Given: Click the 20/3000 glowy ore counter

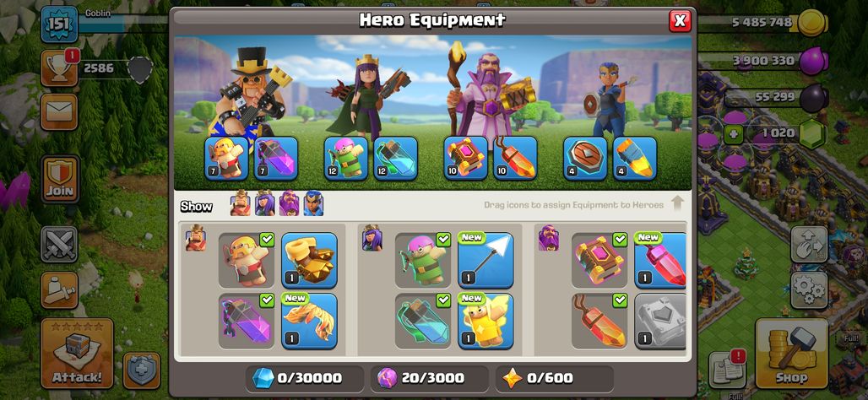Looking at the screenshot, I should pyautogui.click(x=430, y=378).
